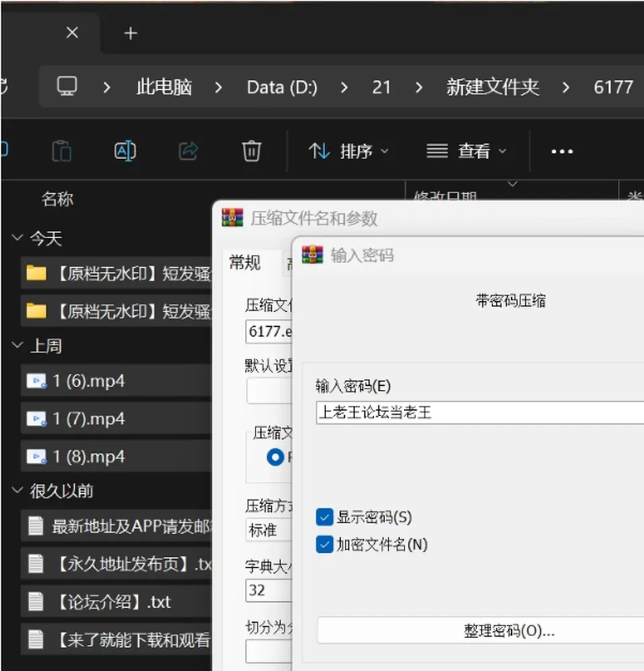Click the share icon in Explorer toolbar

click(189, 151)
